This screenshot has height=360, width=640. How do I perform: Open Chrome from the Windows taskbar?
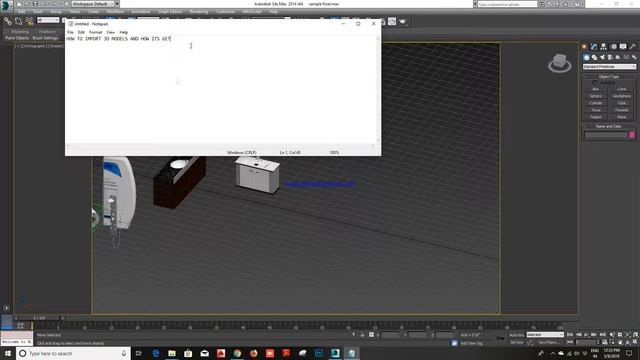[237, 353]
